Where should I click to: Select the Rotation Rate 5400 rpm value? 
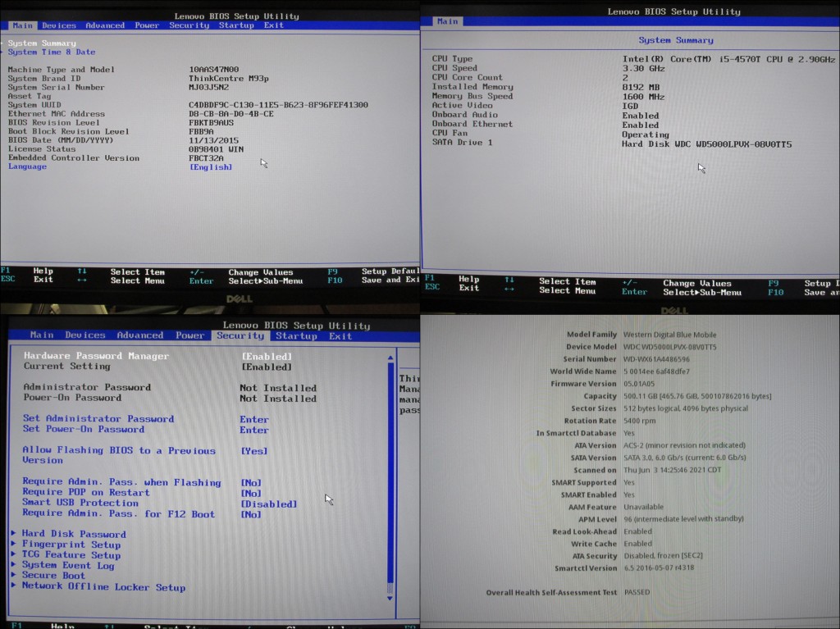pos(639,421)
